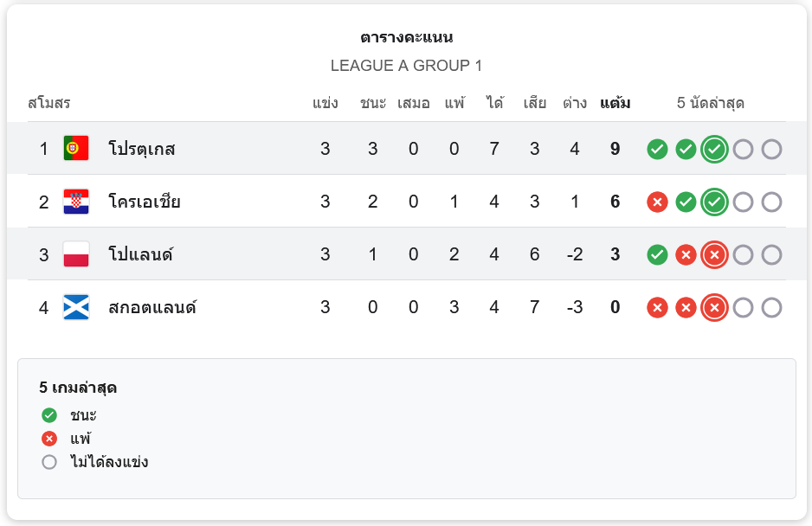Click Portugal's highlighted latest win icon
This screenshot has height=526, width=812.
(714, 150)
